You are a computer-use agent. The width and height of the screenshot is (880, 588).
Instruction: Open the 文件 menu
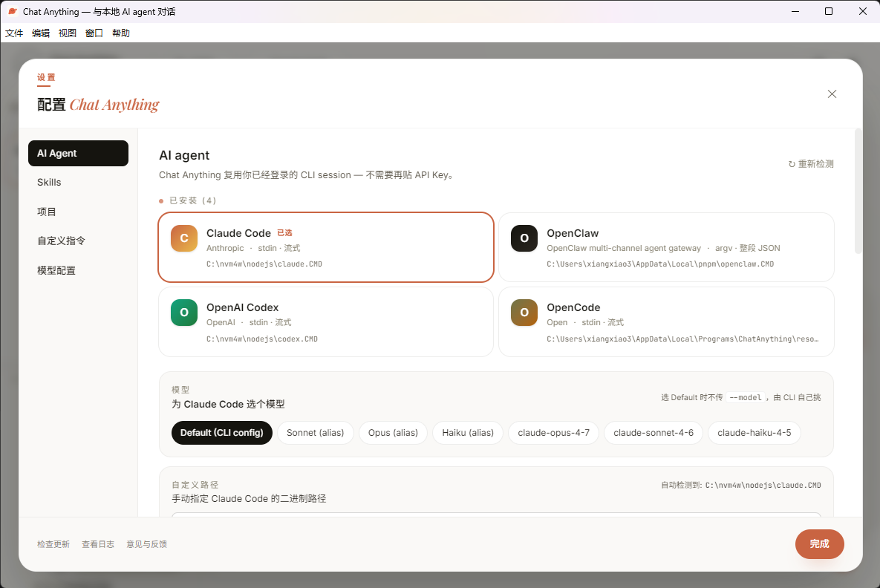coord(14,33)
